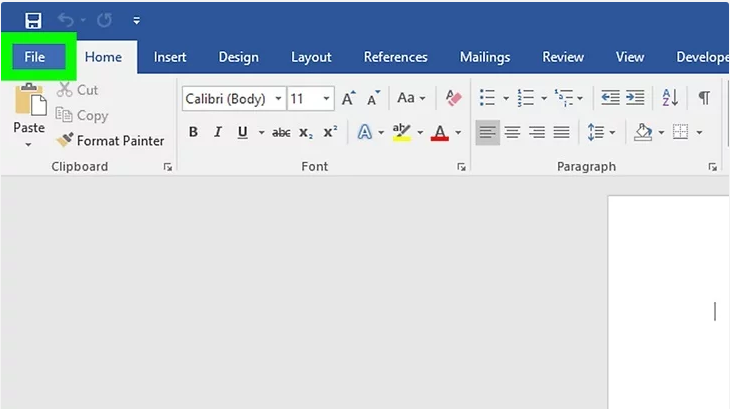Click the Copy button
This screenshot has height=409, width=730.
point(82,115)
